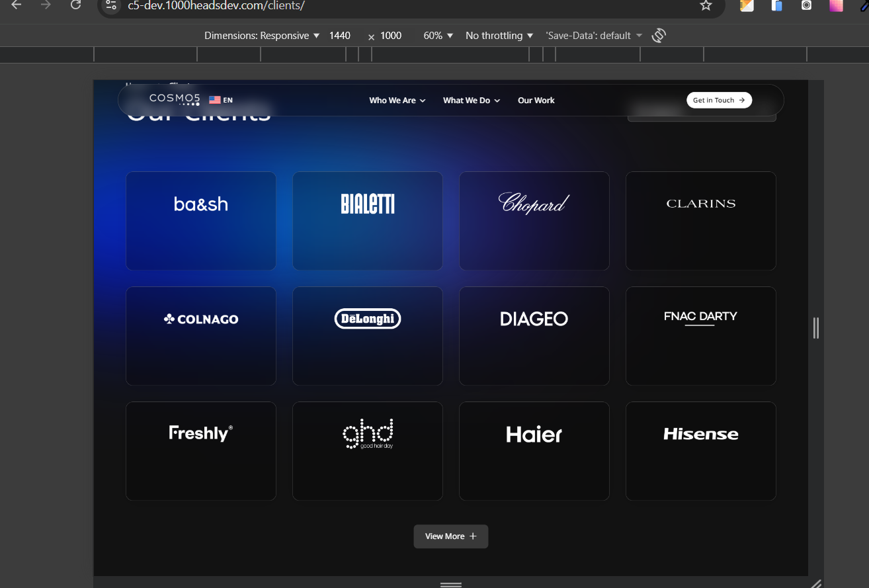Open the FNAC DARTY client card
The height and width of the screenshot is (588, 869).
click(701, 336)
